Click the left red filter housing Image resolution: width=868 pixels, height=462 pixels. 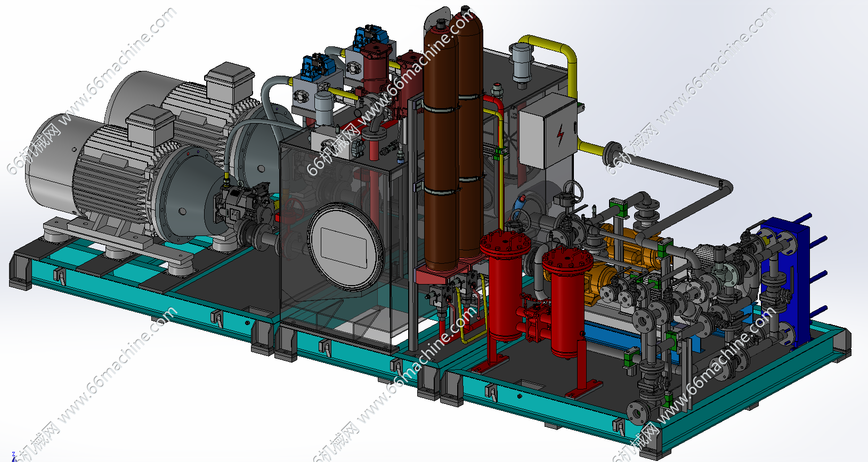pyautogui.click(x=504, y=288)
